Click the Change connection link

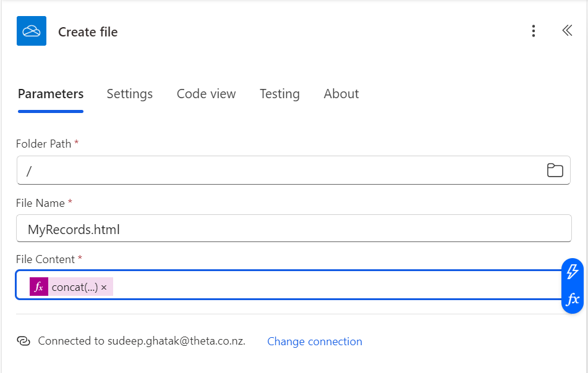(315, 342)
